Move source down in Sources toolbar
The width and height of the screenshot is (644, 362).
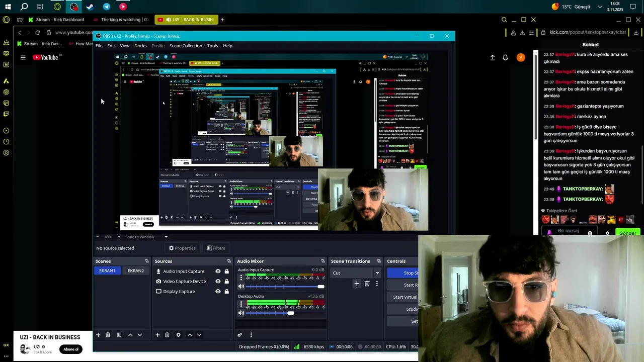pyautogui.click(x=199, y=335)
